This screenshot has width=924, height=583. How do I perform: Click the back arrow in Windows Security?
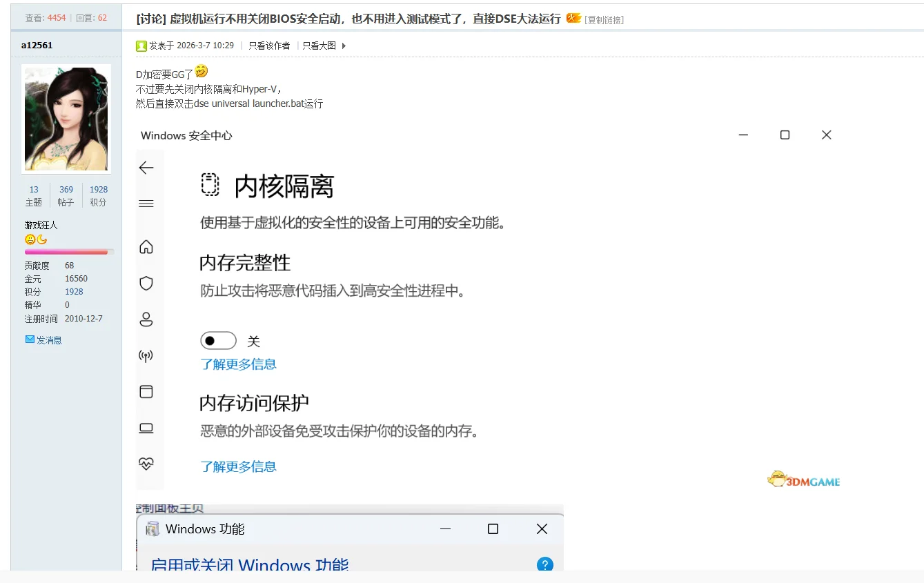click(x=146, y=168)
